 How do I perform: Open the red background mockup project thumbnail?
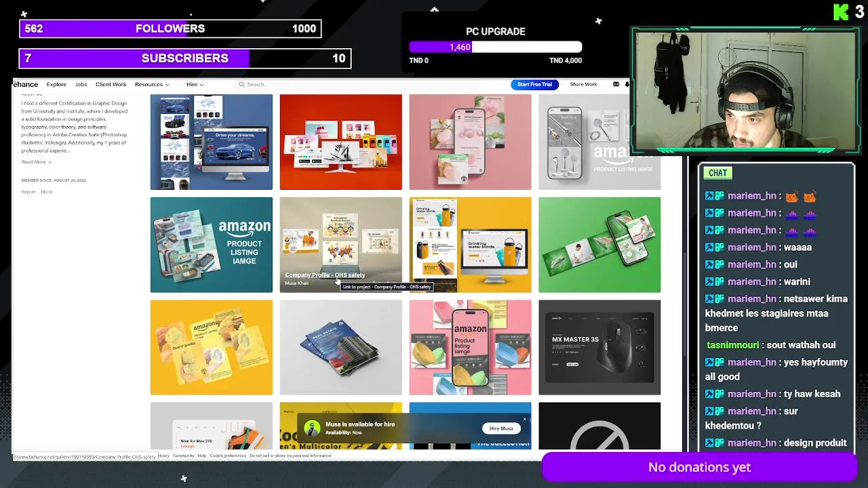[340, 142]
